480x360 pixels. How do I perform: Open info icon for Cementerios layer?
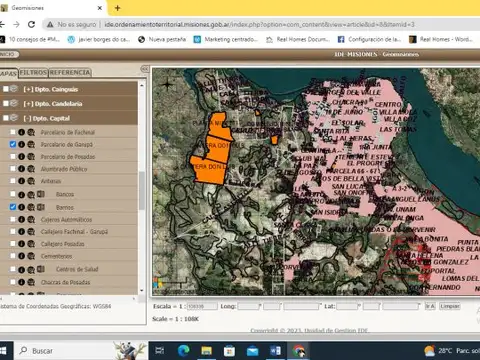pyautogui.click(x=21, y=256)
